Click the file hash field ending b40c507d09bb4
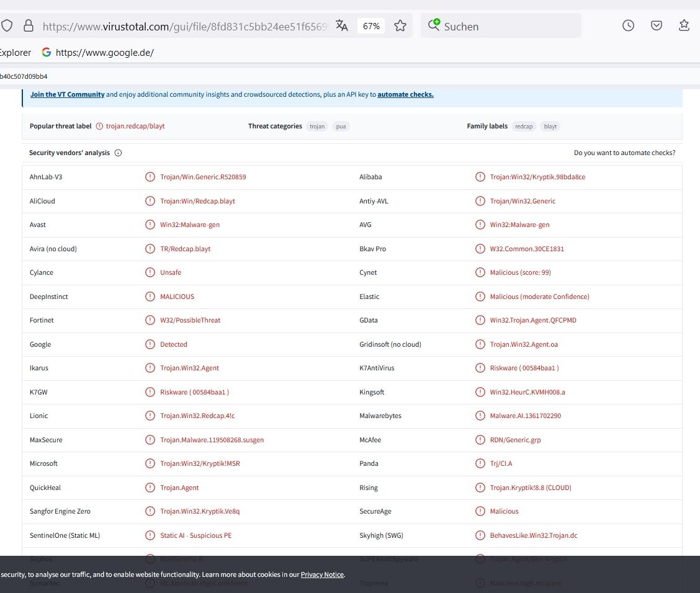This screenshot has height=593, width=700. point(24,76)
